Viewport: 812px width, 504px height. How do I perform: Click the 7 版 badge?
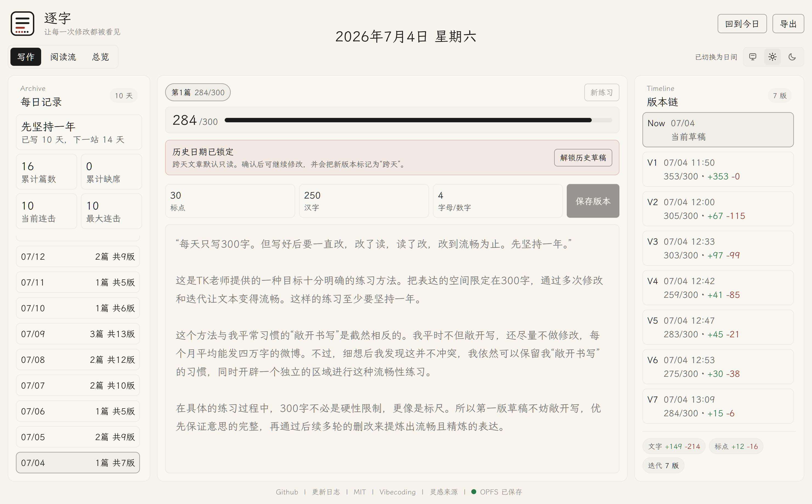click(780, 96)
